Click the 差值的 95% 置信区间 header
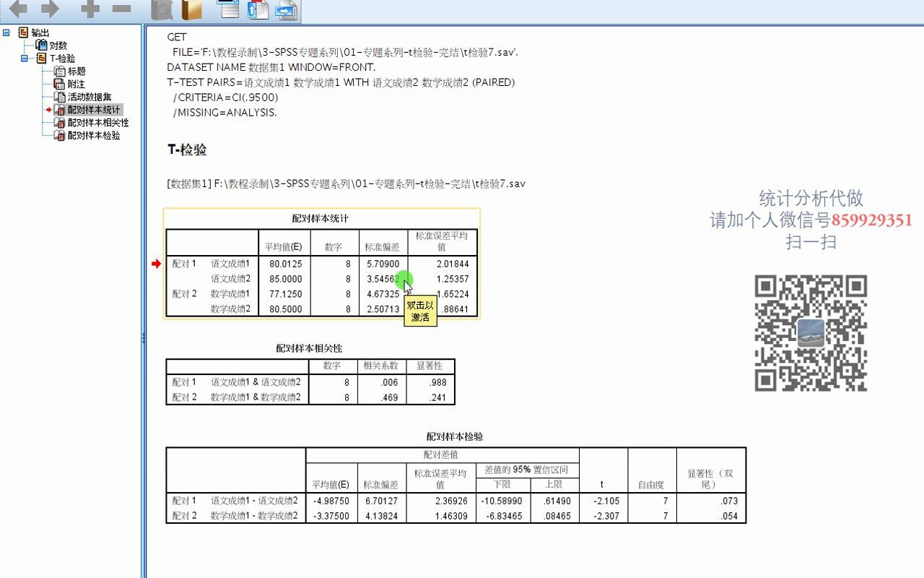Viewport: 924px width, 578px height. [527, 470]
